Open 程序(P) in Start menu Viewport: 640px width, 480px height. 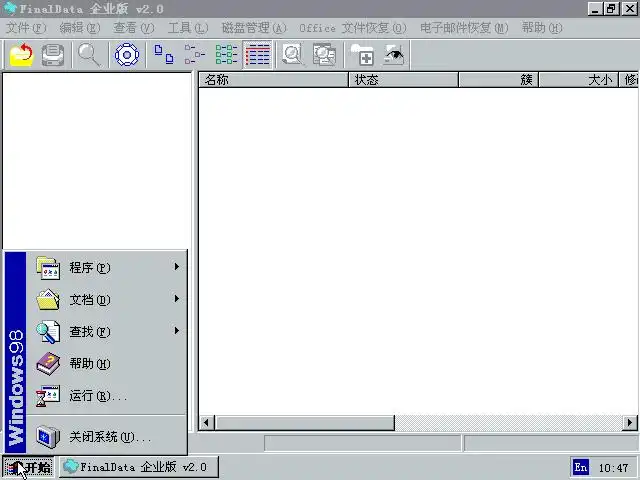tap(106, 268)
